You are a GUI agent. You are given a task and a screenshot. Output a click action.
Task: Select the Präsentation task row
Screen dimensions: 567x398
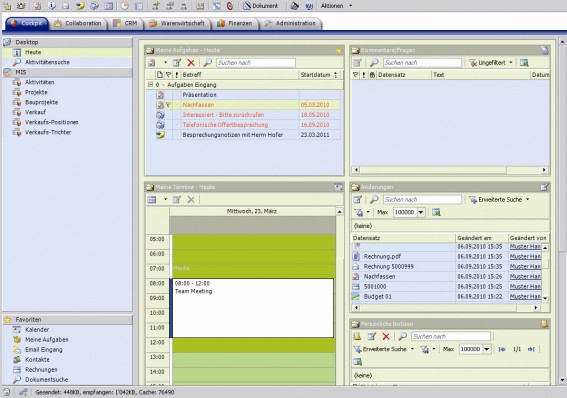coord(244,95)
